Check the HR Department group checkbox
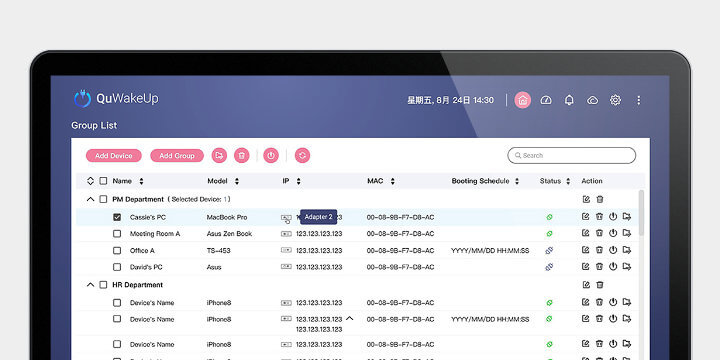This screenshot has width=720, height=360. click(x=104, y=285)
